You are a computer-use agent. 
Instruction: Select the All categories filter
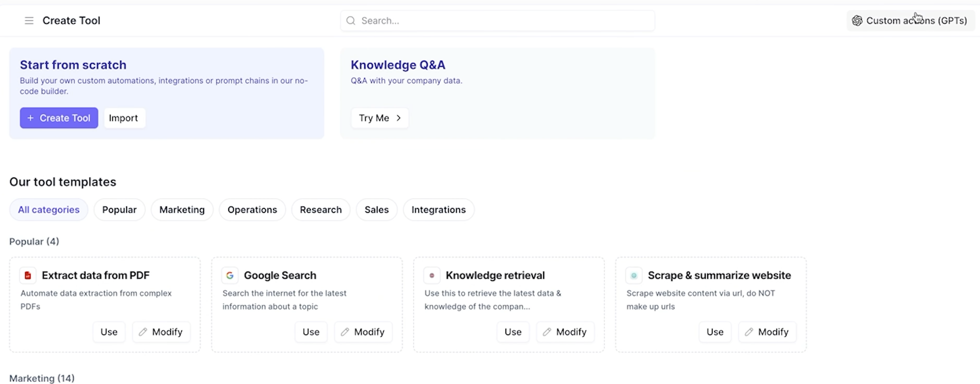coord(49,209)
